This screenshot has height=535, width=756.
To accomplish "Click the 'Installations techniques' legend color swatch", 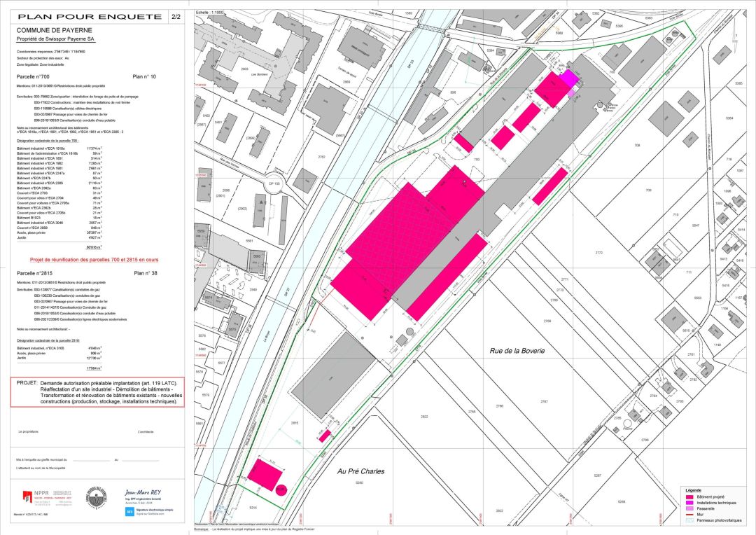I will [689, 503].
